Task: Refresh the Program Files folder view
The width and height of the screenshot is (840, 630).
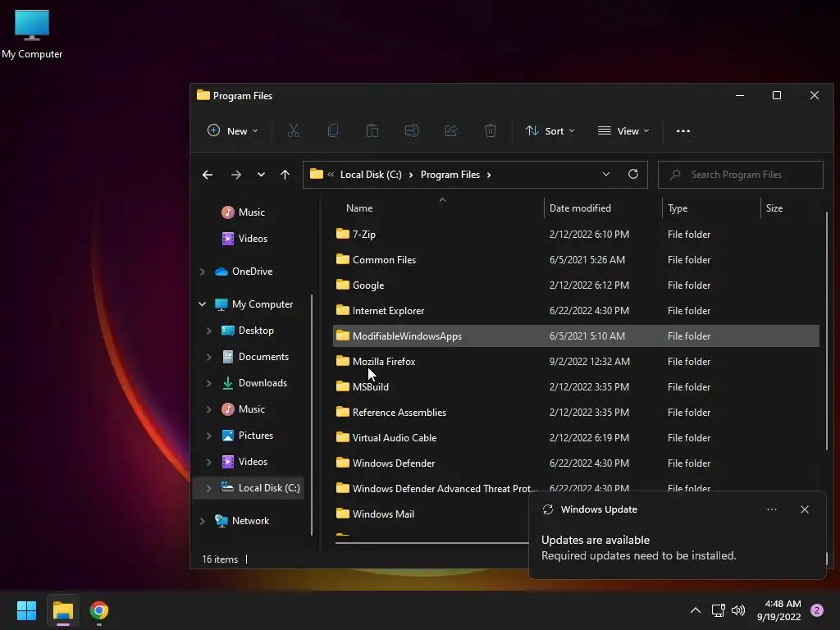Action: [x=633, y=174]
